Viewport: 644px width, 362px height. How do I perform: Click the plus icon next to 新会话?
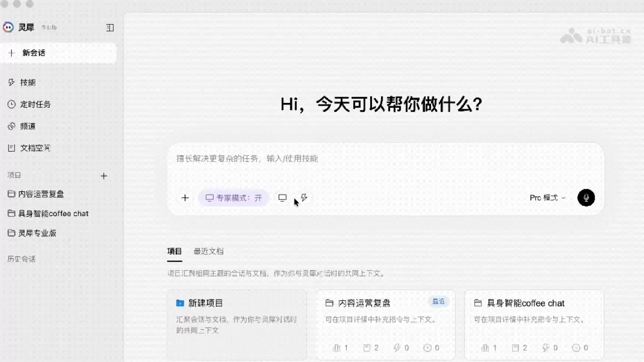(x=12, y=53)
